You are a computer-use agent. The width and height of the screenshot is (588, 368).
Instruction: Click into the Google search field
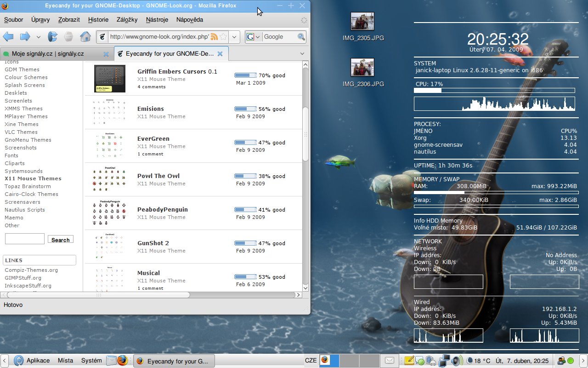[x=279, y=37]
